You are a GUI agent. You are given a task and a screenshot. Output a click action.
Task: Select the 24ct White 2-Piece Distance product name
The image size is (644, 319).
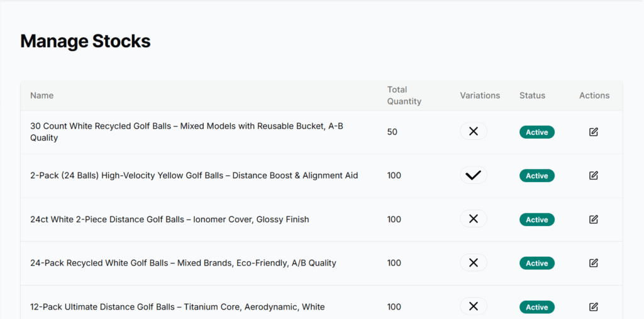pos(170,219)
